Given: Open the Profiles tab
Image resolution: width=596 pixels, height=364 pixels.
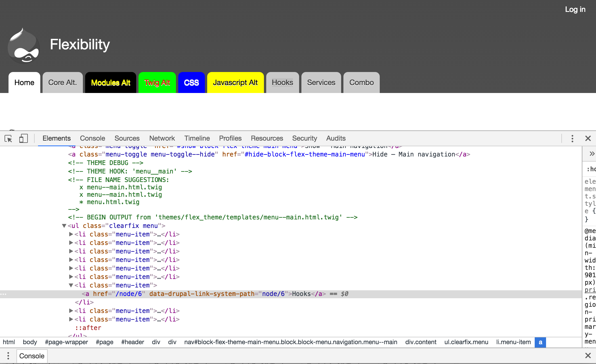Looking at the screenshot, I should (230, 138).
